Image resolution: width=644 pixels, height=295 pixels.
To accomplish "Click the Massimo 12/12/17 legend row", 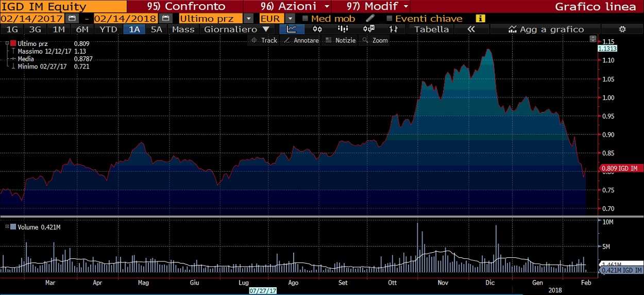I will [x=49, y=51].
